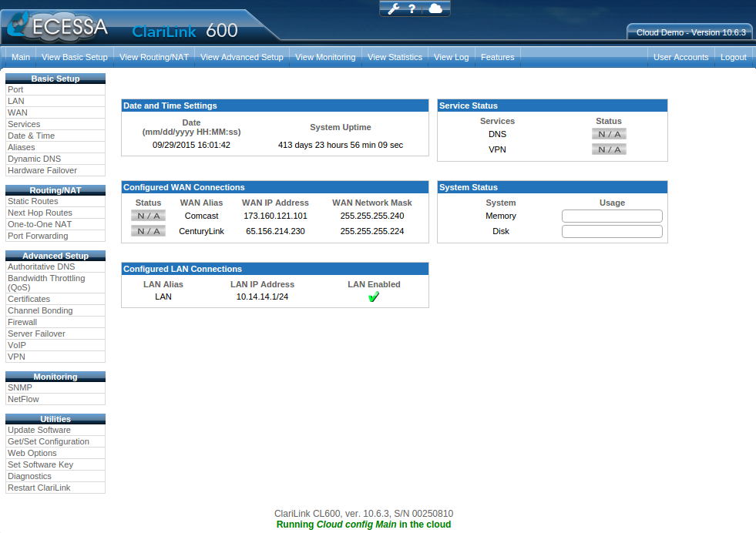Open VPN link in Advanced Setup
The height and width of the screenshot is (533, 756).
coord(55,357)
